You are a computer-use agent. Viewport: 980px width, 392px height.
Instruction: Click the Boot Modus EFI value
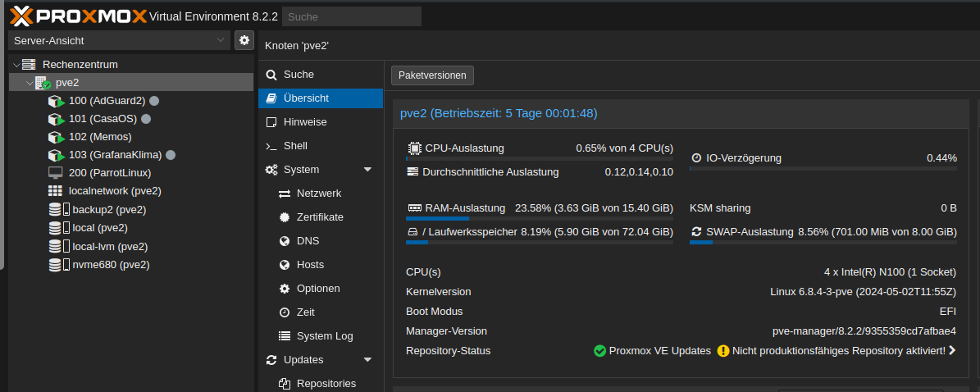click(948, 312)
